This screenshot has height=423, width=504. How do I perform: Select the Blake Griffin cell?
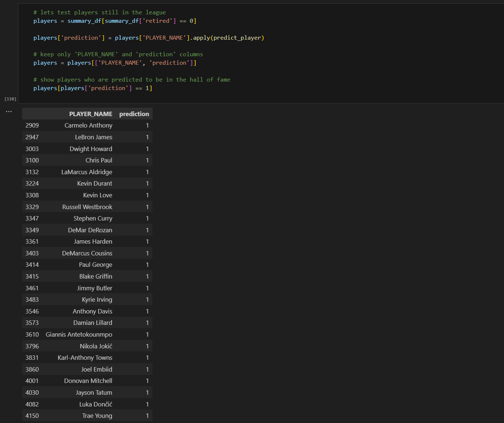pyautogui.click(x=96, y=276)
